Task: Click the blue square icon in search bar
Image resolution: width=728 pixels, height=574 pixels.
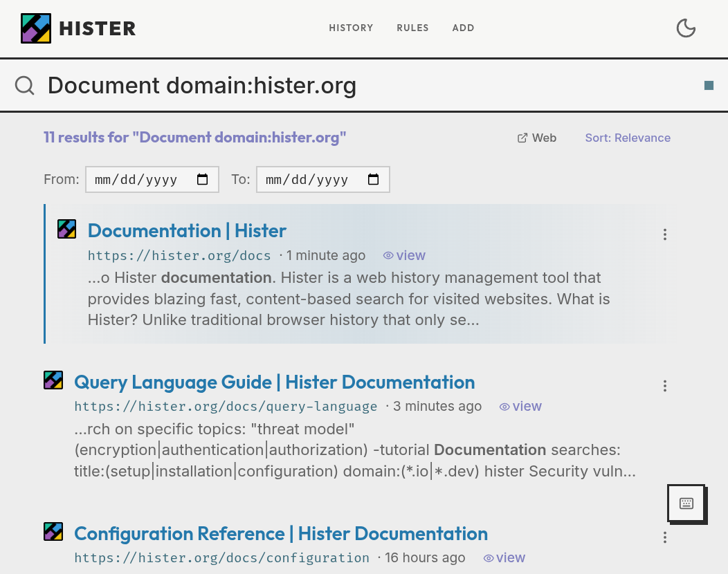Action: [709, 85]
